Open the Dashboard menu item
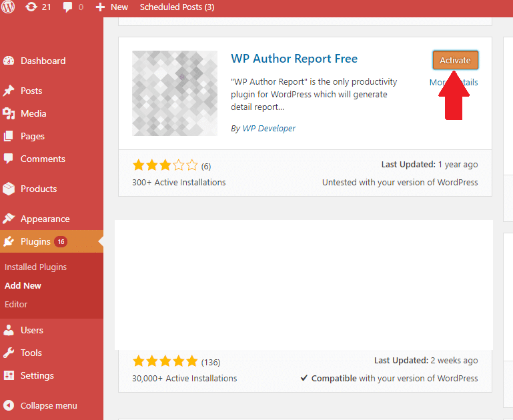Viewport: 513px width, 420px height. point(43,61)
